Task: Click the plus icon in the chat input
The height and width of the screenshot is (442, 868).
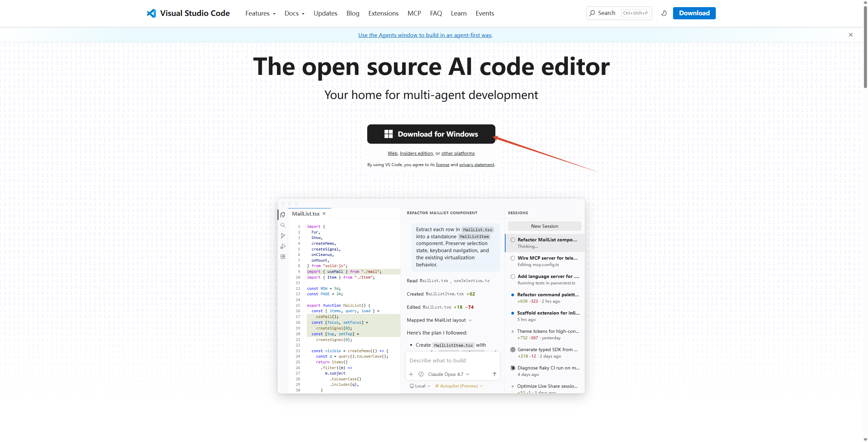Action: click(411, 374)
